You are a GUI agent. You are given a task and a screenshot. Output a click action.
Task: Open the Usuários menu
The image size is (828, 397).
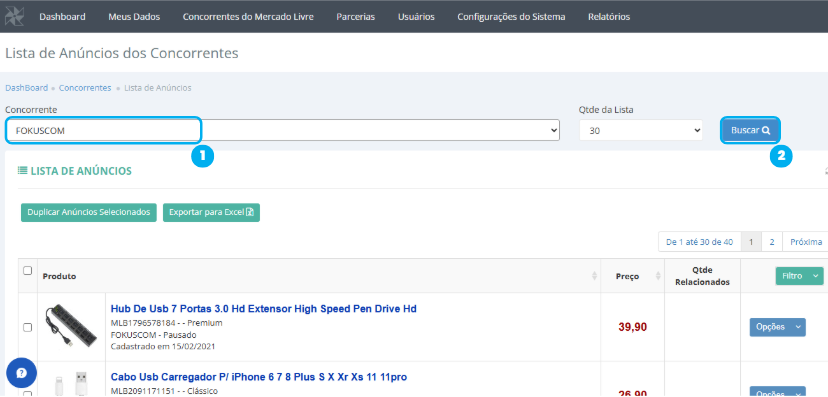(416, 16)
